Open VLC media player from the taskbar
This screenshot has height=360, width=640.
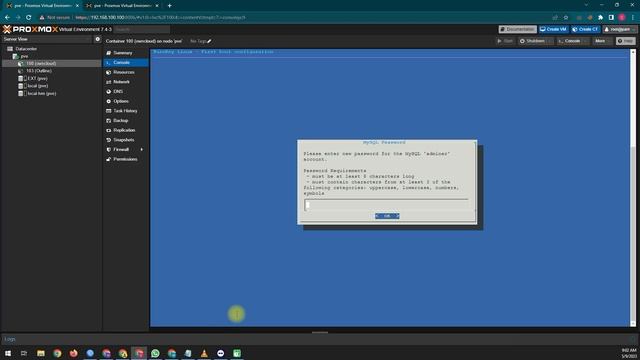click(x=204, y=353)
